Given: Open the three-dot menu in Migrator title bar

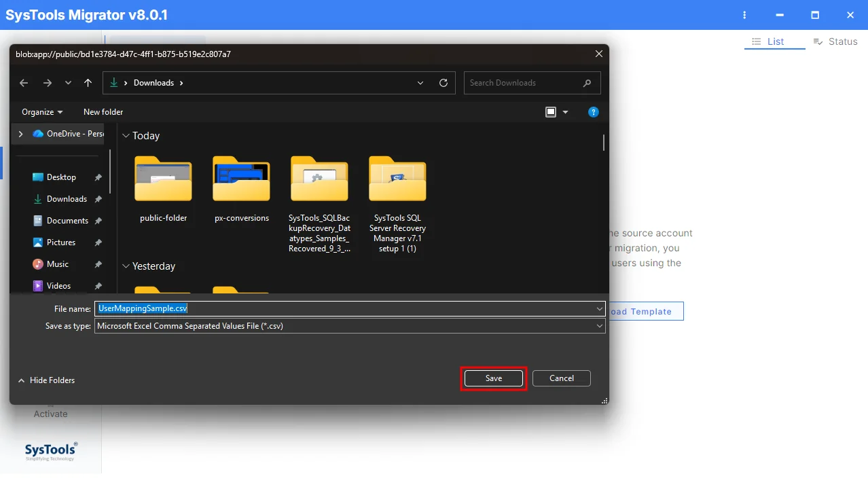Looking at the screenshot, I should (744, 15).
